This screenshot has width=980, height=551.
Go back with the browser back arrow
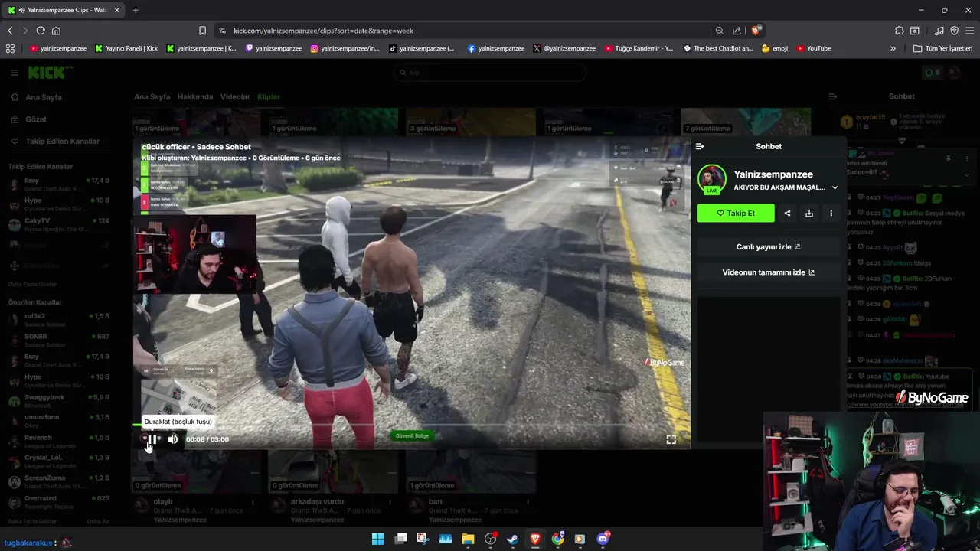[10, 31]
